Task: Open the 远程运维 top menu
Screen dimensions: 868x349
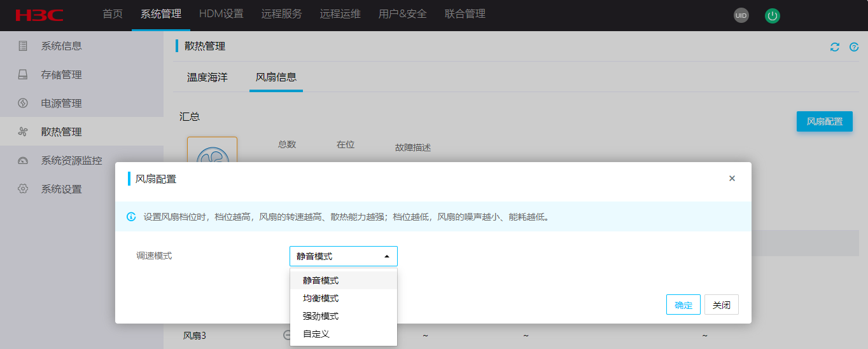Action: 340,14
